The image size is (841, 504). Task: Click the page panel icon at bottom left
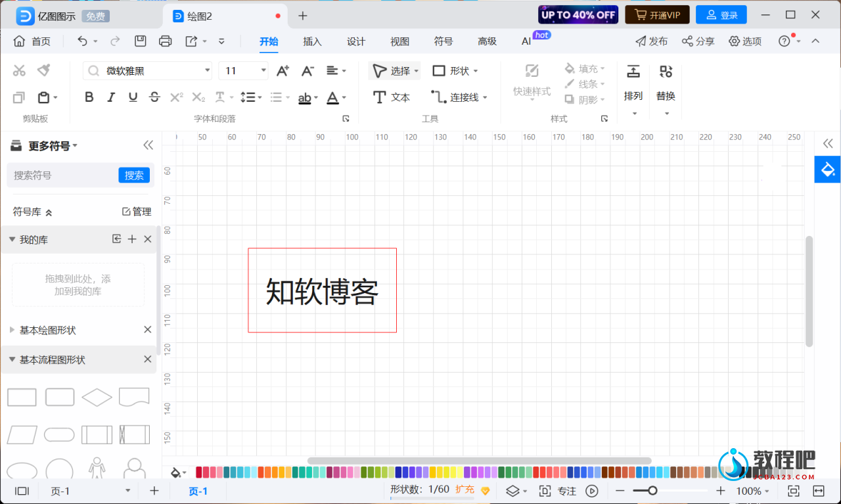(x=22, y=491)
